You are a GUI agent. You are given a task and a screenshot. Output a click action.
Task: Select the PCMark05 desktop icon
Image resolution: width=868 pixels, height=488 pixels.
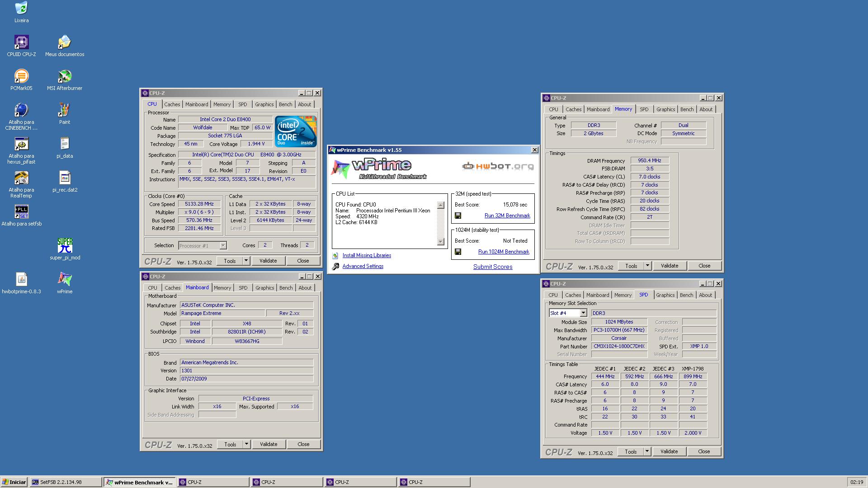click(21, 76)
